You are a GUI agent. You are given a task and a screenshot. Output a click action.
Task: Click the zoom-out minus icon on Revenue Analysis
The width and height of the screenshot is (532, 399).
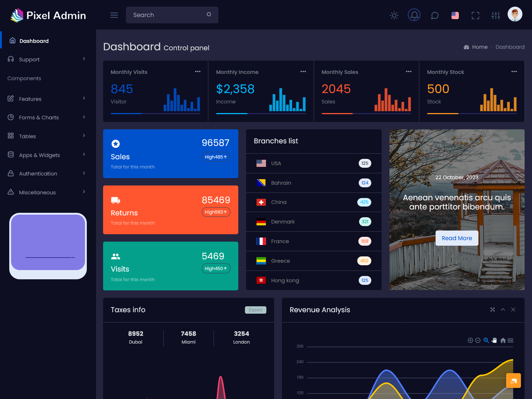coord(478,340)
